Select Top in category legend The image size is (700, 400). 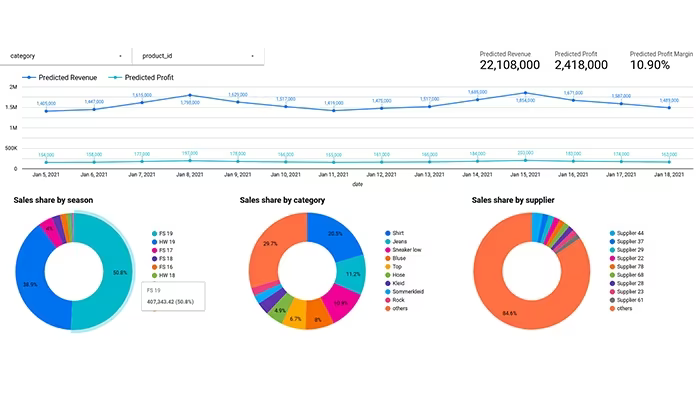tap(394, 267)
